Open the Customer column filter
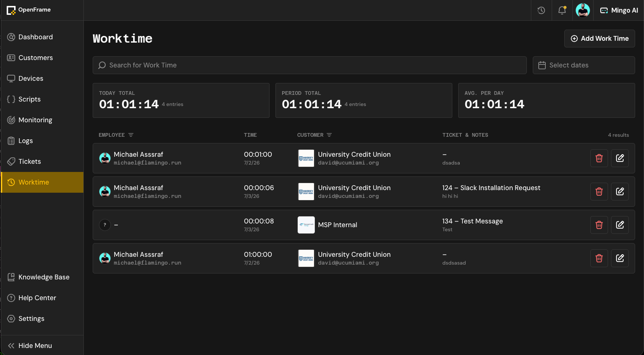644x355 pixels. tap(329, 135)
